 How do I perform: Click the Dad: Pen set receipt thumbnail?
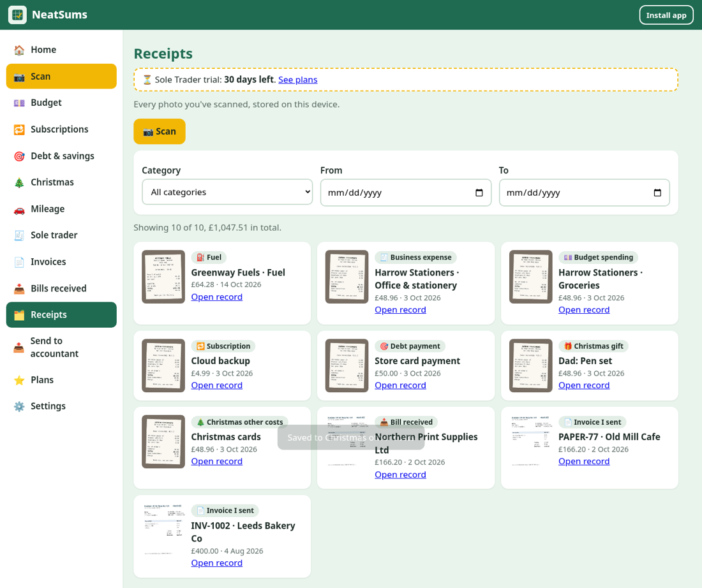tap(531, 365)
